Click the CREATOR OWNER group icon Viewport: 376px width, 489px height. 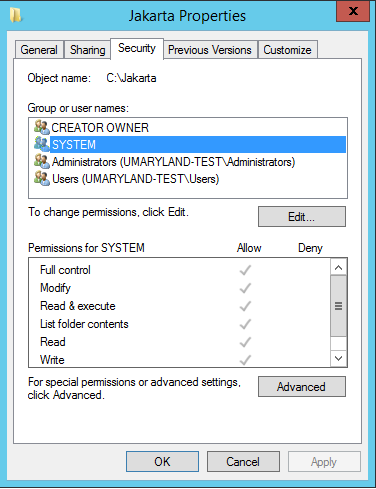pos(42,127)
